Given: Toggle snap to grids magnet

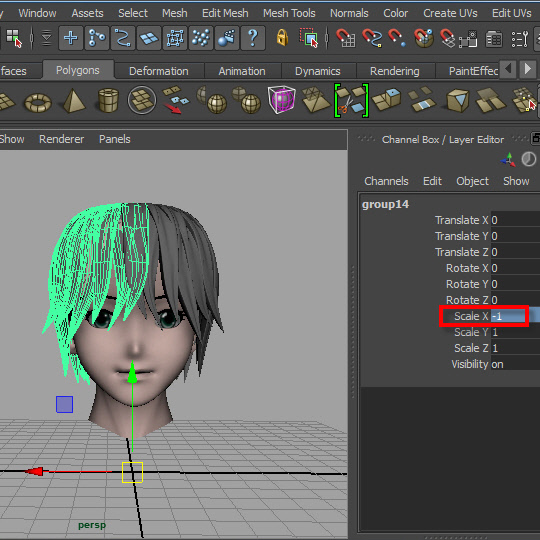Looking at the screenshot, I should coord(345,38).
